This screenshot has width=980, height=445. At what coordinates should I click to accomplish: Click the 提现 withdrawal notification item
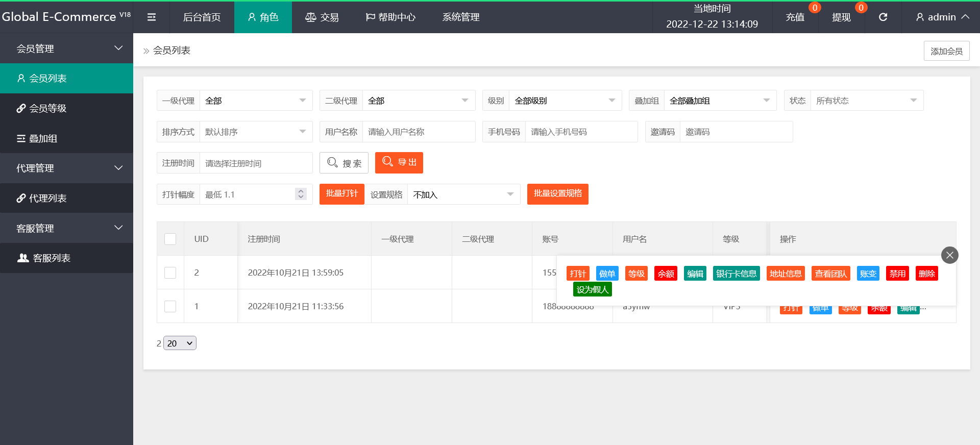[x=841, y=17]
